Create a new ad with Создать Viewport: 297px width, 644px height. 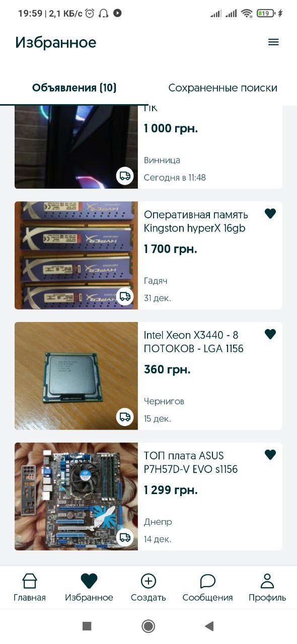coord(148,588)
